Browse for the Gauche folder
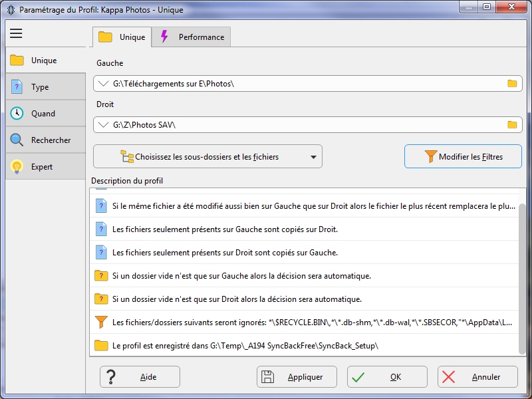 click(512, 84)
